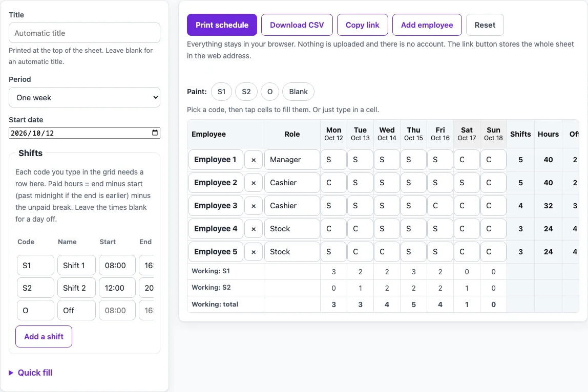Click Employee 3's Wednesday cell

pos(387,206)
